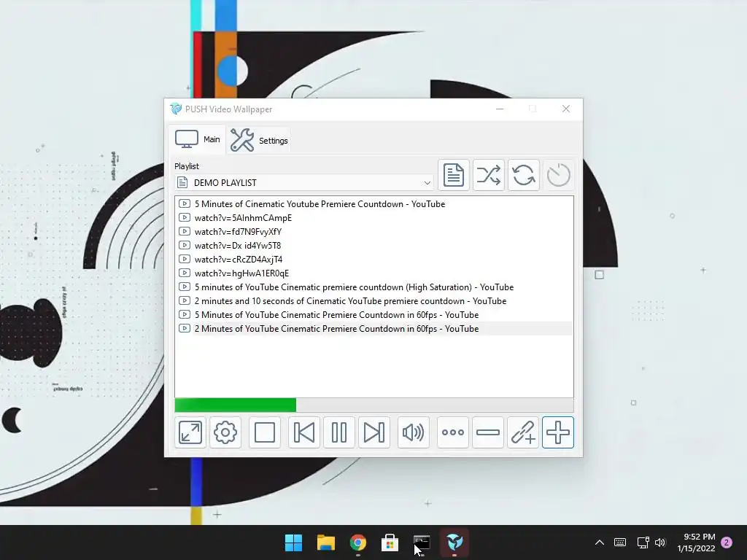Open the touch keyboard tray icon
The width and height of the screenshot is (747, 560).
pos(620,542)
